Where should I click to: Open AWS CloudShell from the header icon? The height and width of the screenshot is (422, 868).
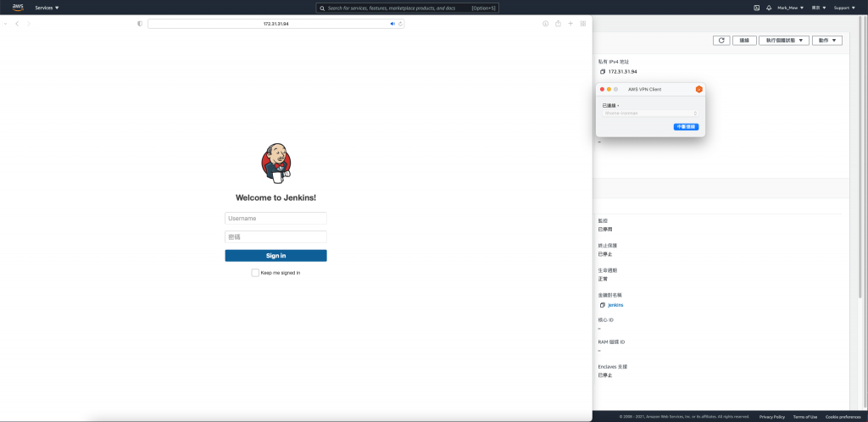(x=756, y=8)
